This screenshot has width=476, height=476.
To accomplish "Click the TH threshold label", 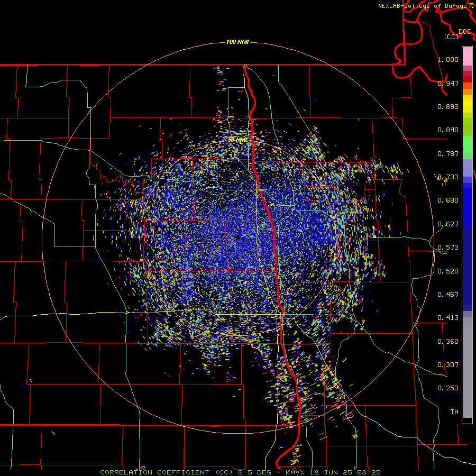I will click(454, 412).
